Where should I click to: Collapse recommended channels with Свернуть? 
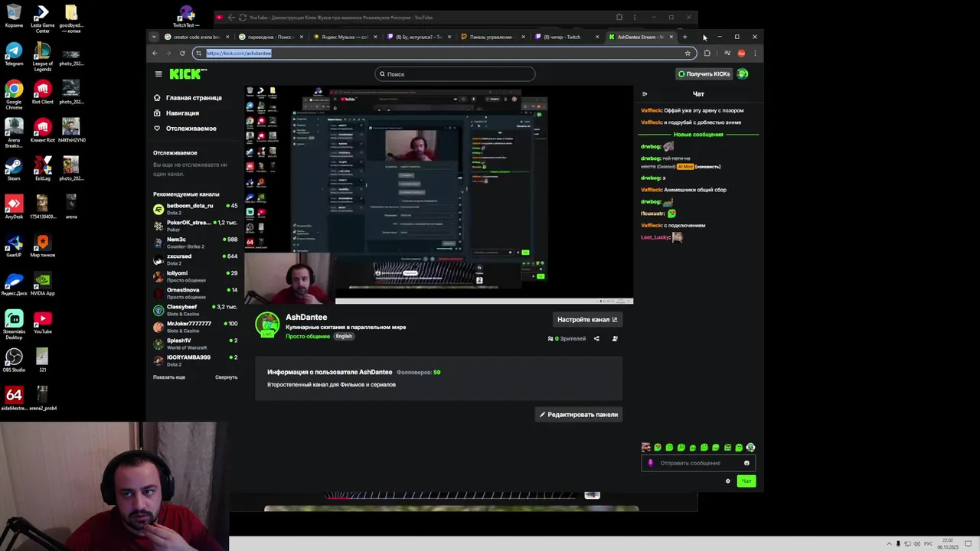tap(226, 377)
